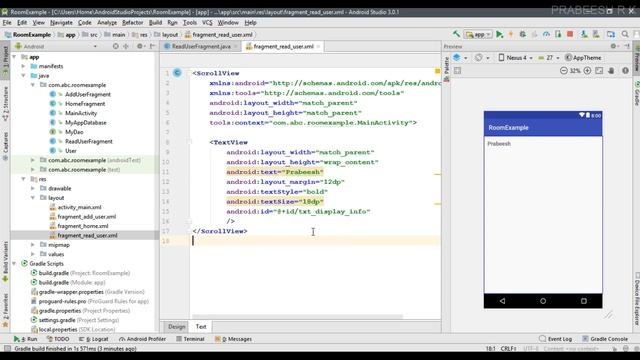Open the Terminal tool window

pyautogui.click(x=190, y=339)
